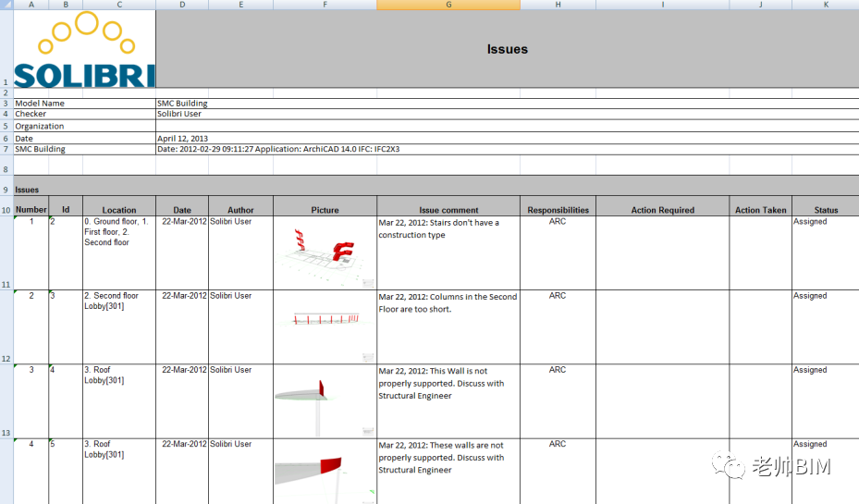The height and width of the screenshot is (504, 859).
Task: Select the Checker label cell
Action: [84, 114]
